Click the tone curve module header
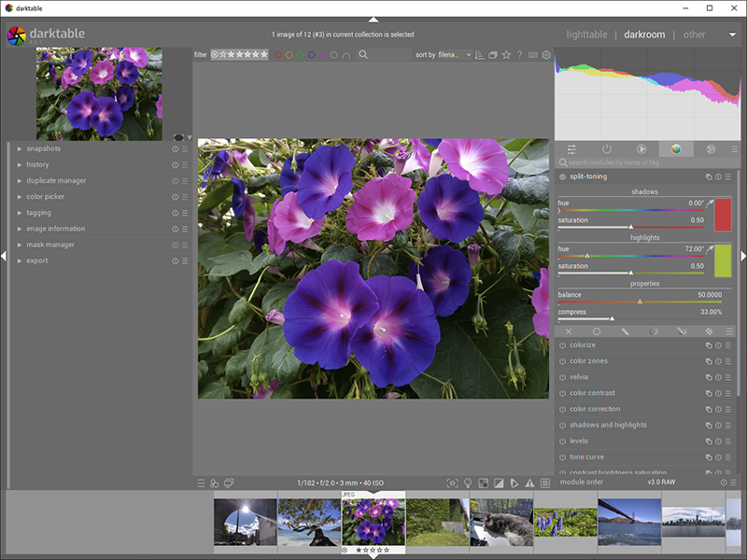The image size is (747, 560). click(x=588, y=456)
